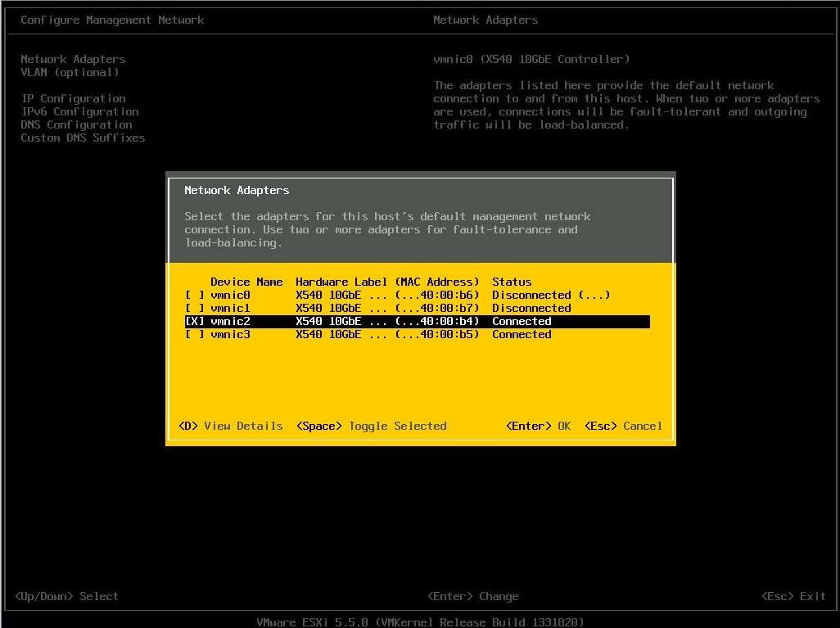Click the vmnic0 (X540 10GbE Controller) text
The height and width of the screenshot is (628, 840).
pyautogui.click(x=531, y=59)
